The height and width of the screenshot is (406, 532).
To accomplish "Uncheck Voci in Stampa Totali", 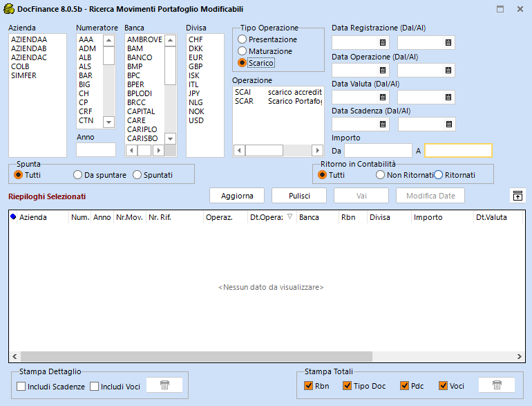I will 443,386.
